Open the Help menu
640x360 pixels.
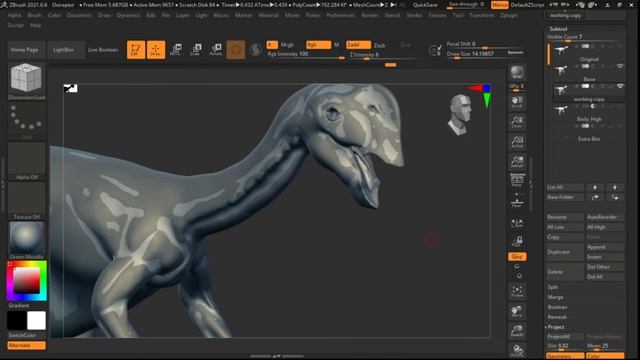point(35,25)
